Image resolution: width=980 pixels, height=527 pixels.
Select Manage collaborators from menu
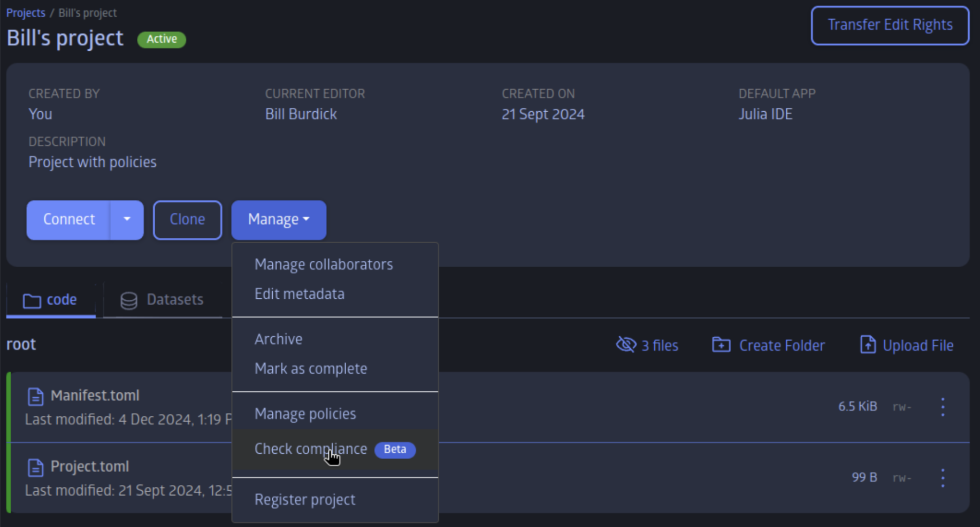pyautogui.click(x=323, y=265)
